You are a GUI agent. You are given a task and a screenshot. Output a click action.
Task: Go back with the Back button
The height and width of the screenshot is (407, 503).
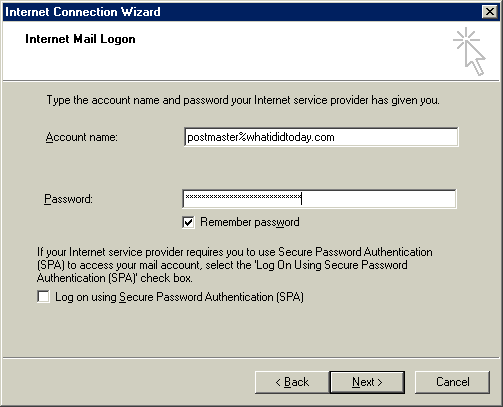click(292, 382)
